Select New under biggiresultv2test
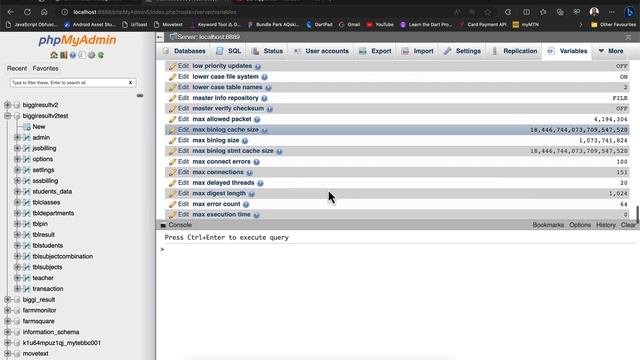The width and height of the screenshot is (640, 360). pos(39,127)
